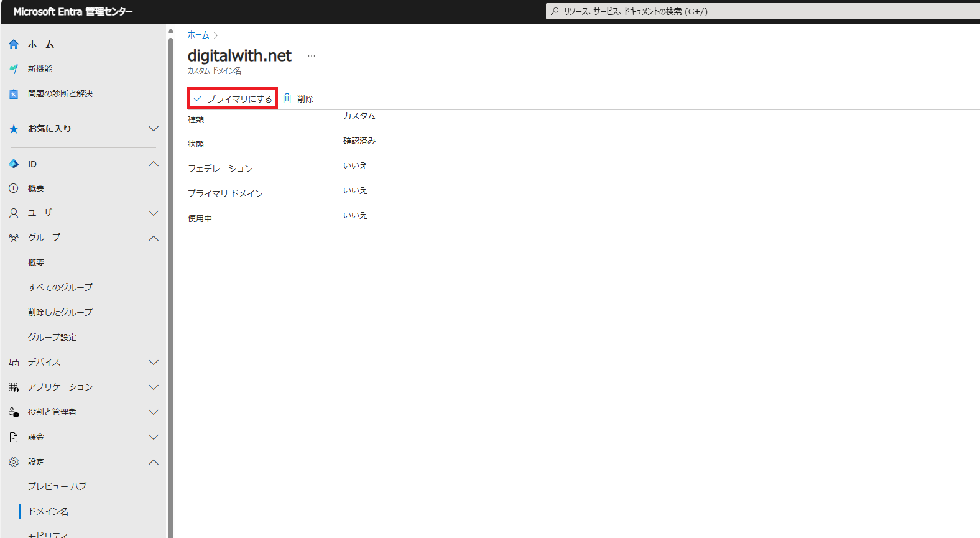Open the ellipsis menu beside digitalwith.net
Image resolution: width=980 pixels, height=538 pixels.
tap(312, 56)
